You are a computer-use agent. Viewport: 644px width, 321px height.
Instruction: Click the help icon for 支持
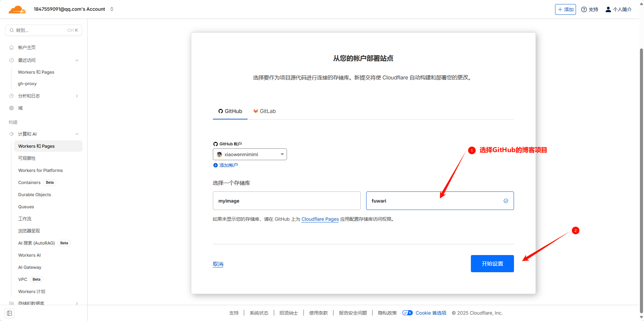coord(584,9)
